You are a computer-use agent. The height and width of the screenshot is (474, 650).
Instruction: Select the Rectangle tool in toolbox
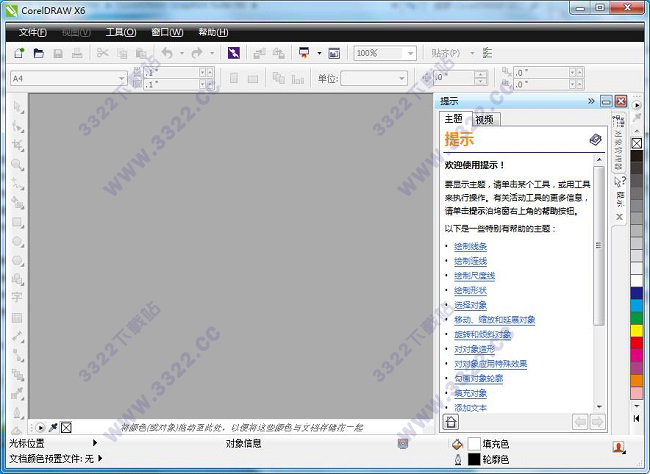[x=17, y=222]
